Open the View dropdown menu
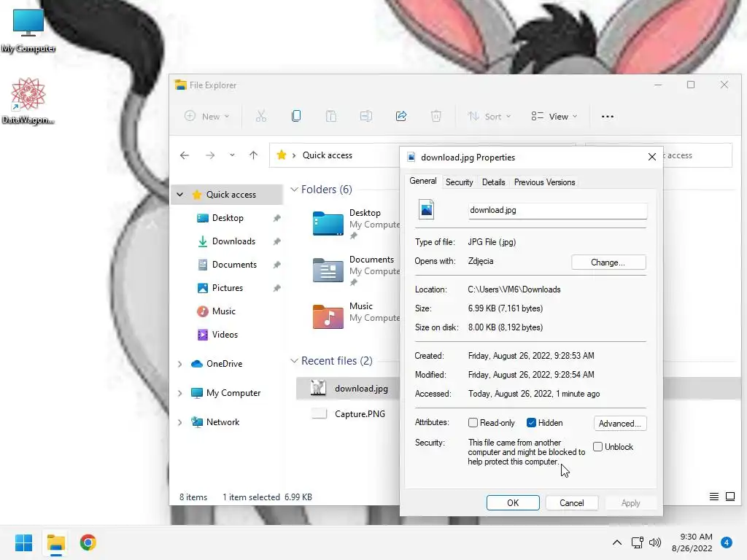The height and width of the screenshot is (560, 747). (554, 116)
